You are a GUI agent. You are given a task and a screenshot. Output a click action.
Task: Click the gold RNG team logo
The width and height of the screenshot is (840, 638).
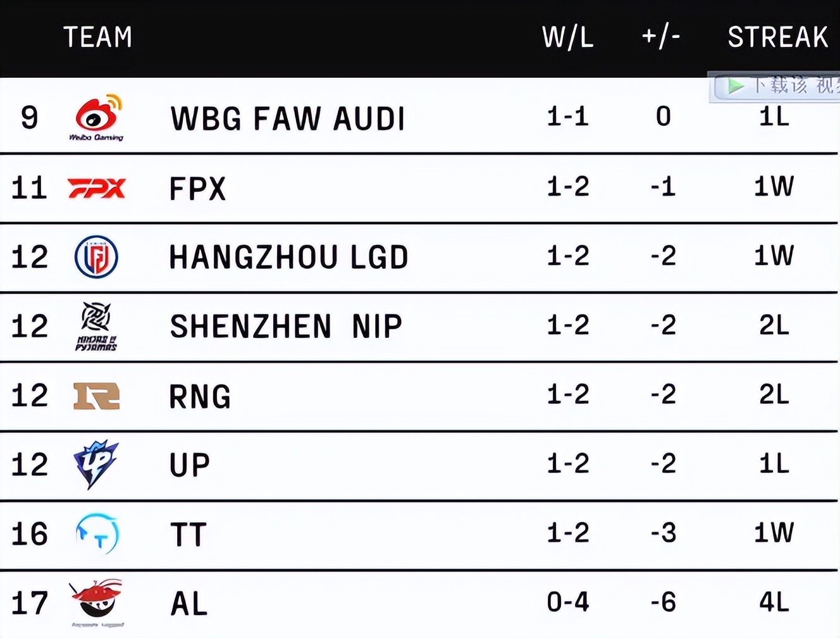coord(96,396)
